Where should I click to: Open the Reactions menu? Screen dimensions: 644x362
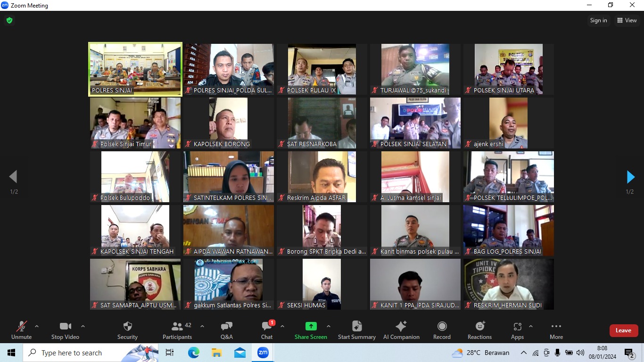pyautogui.click(x=479, y=330)
